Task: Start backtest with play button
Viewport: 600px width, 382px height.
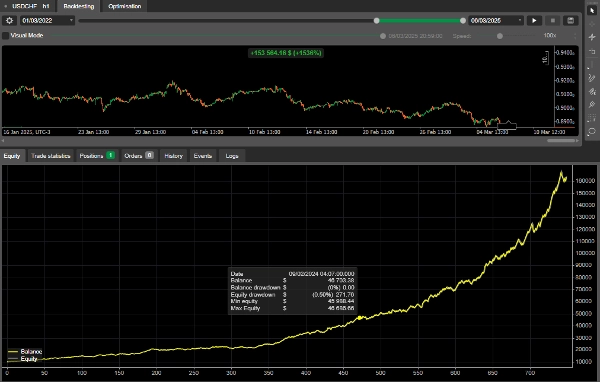Action: coord(534,20)
